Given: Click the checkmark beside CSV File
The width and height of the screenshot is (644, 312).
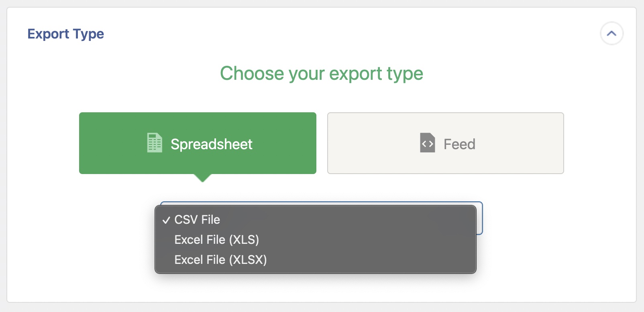Looking at the screenshot, I should pyautogui.click(x=166, y=220).
